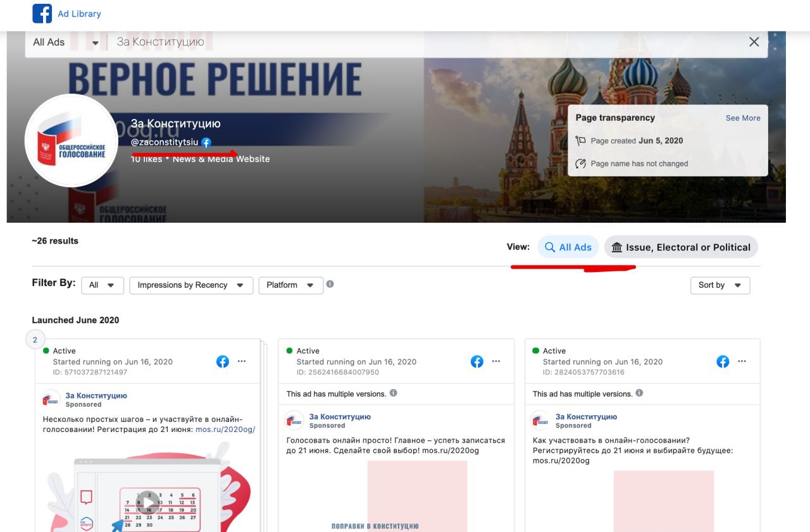The height and width of the screenshot is (532, 810).
Task: Click Facebook platform icon on ad 2824053757703616
Action: coord(723,361)
